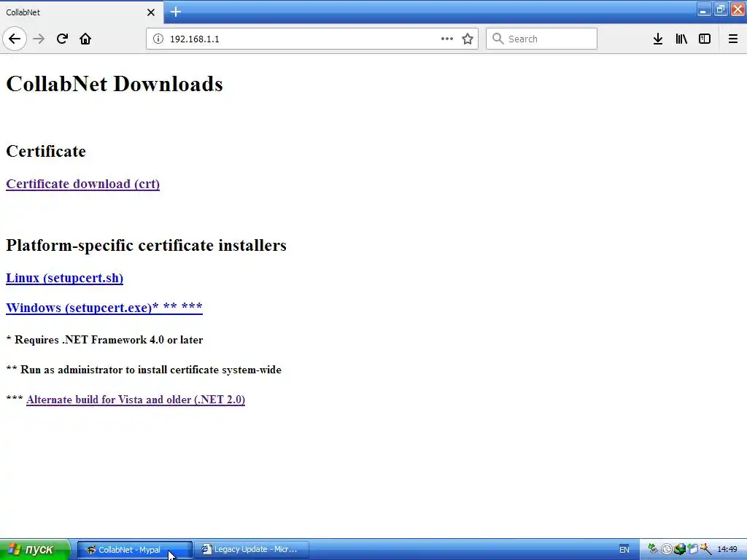
Task: Click the Forward arrow navigation button
Action: coord(39,39)
